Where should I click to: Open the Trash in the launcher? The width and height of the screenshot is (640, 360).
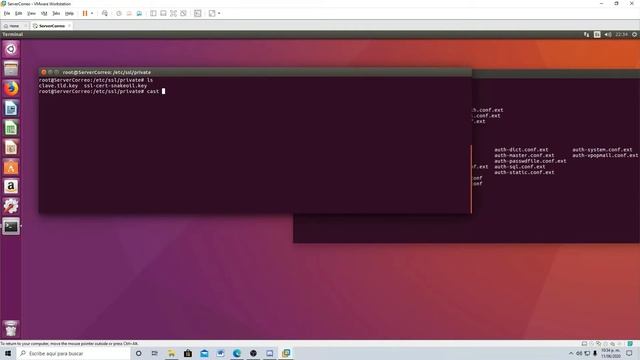click(x=11, y=329)
